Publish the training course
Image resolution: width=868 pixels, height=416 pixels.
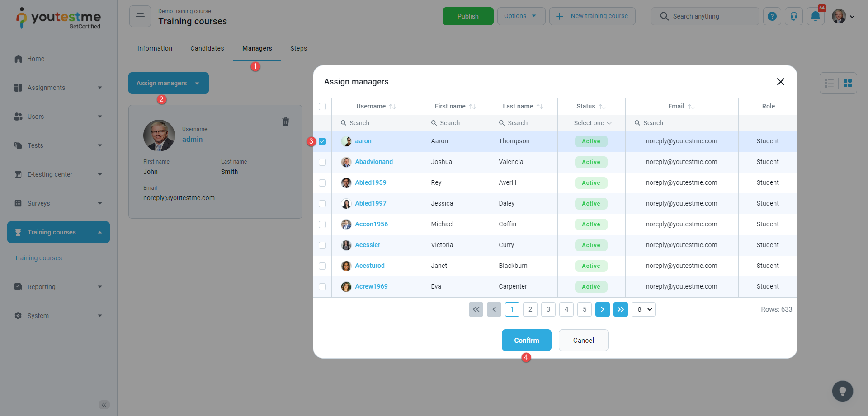[x=468, y=16]
